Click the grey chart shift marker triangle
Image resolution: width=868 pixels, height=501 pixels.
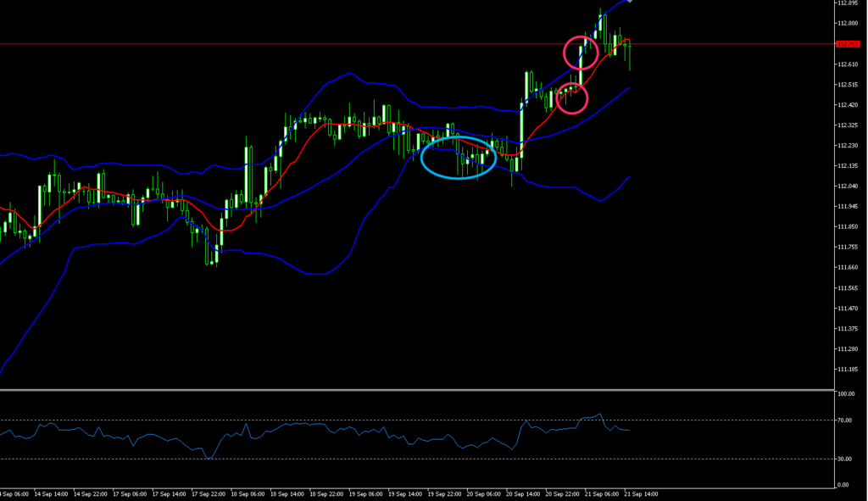pyautogui.click(x=630, y=2)
